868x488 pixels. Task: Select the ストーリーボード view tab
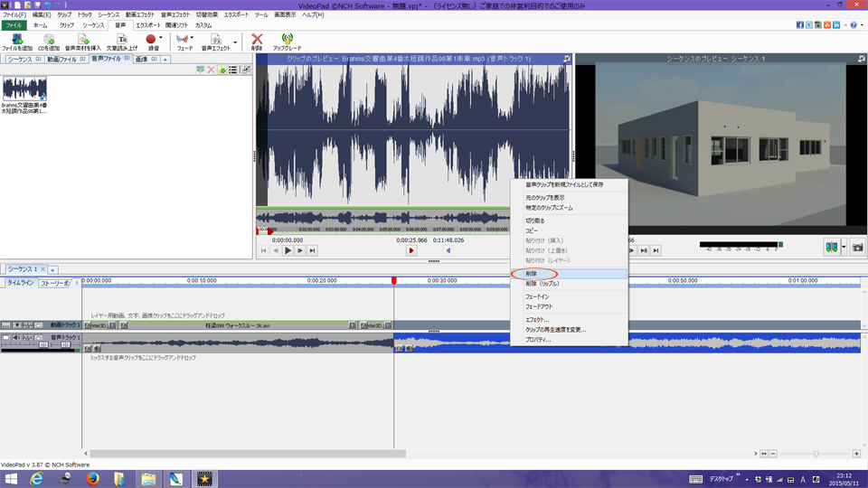(55, 283)
